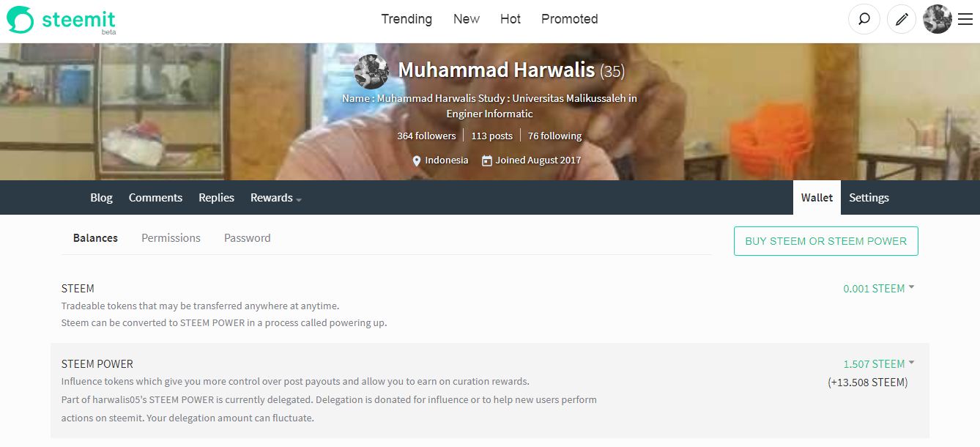Open the hamburger menu icon
The height and width of the screenshot is (447, 980).
pos(965,20)
